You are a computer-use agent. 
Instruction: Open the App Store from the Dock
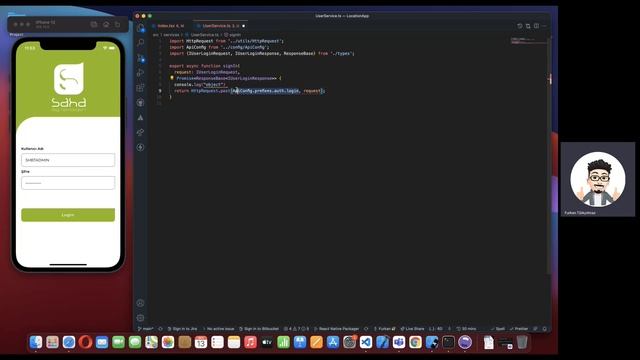333,342
